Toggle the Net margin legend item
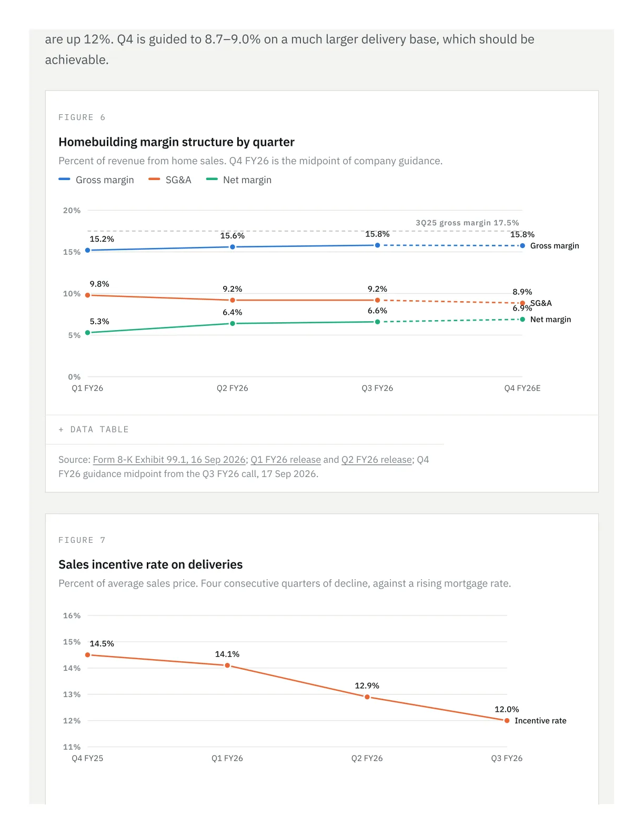 pyautogui.click(x=239, y=180)
